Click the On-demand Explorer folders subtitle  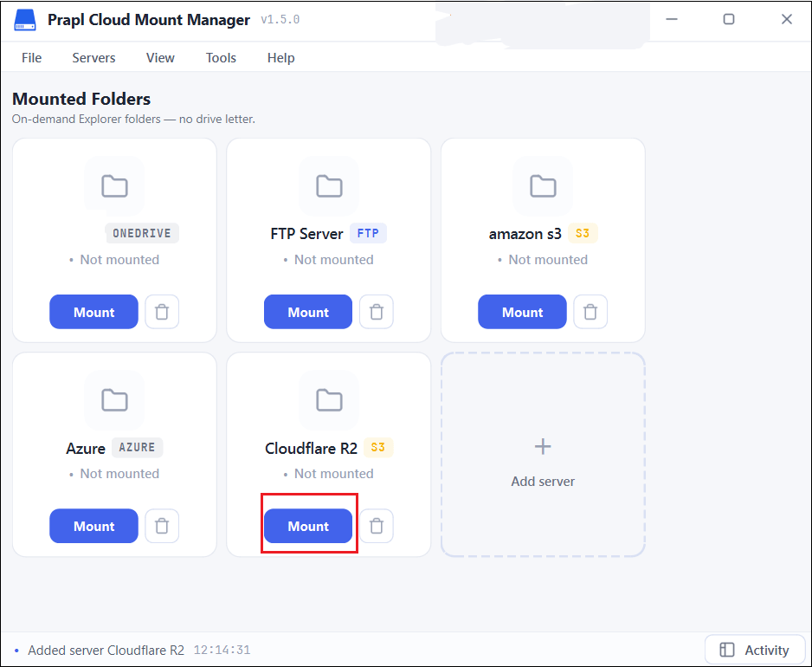[133, 120]
